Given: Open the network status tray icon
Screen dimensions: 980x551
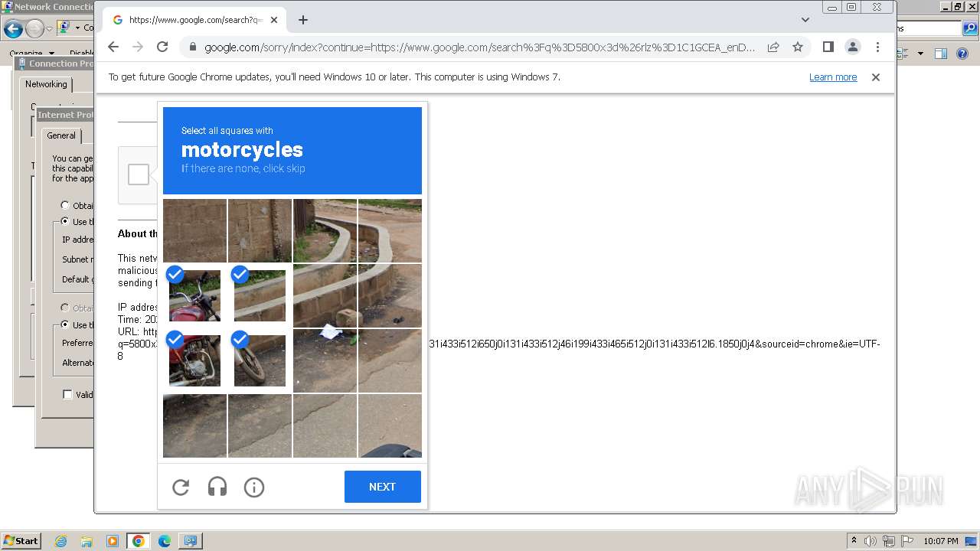Looking at the screenshot, I should point(888,541).
